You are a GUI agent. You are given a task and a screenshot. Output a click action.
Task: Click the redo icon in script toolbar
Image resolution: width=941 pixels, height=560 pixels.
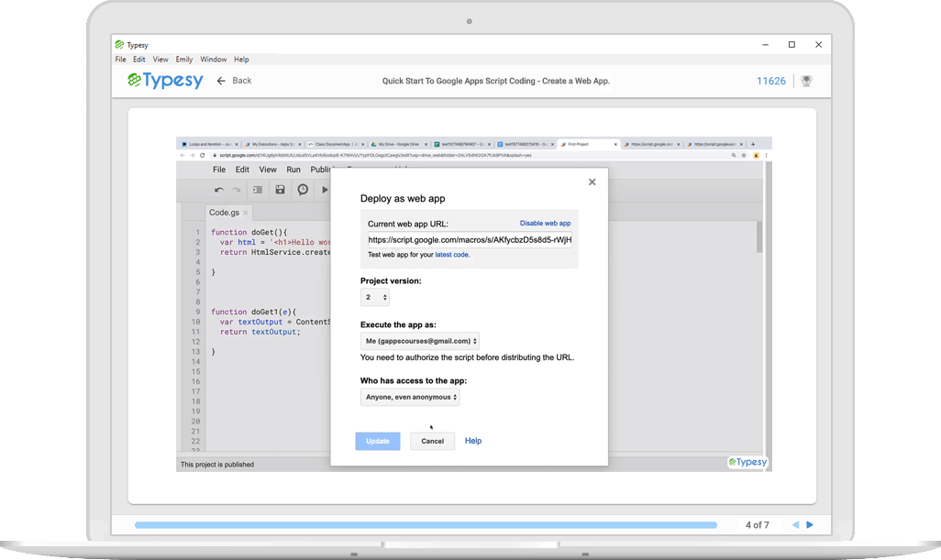tap(237, 190)
